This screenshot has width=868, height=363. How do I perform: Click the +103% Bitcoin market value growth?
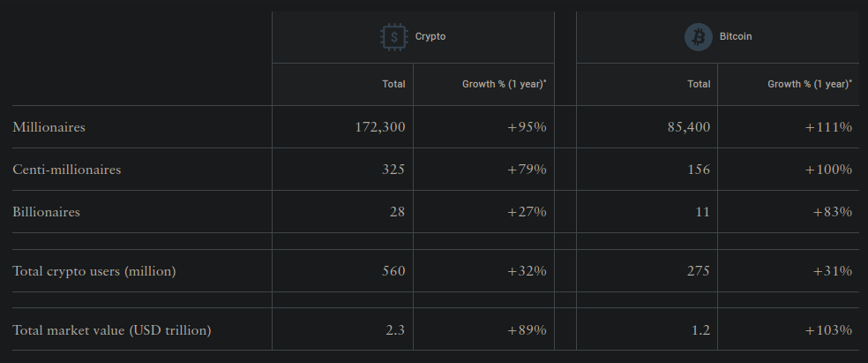[828, 330]
